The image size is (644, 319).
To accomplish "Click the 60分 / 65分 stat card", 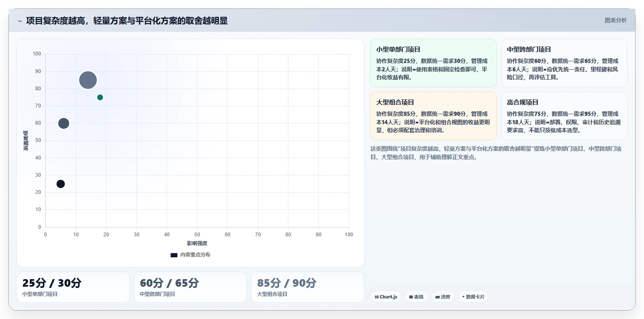I will pyautogui.click(x=190, y=287).
